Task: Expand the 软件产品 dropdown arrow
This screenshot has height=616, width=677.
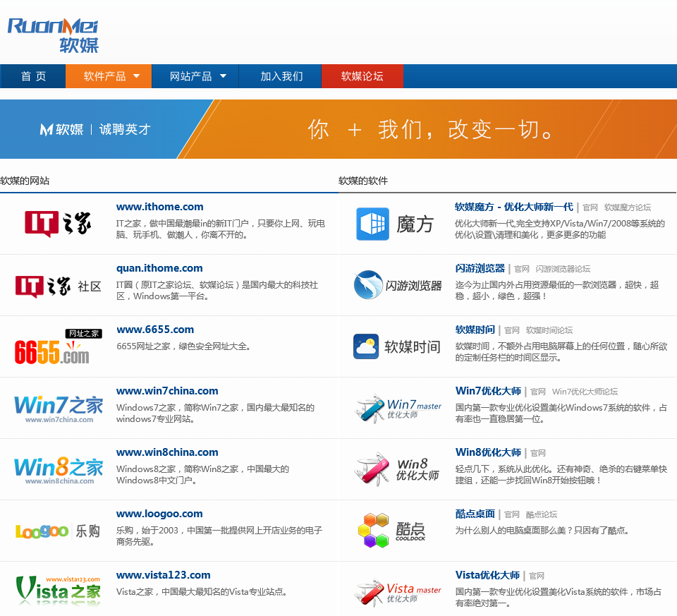Action: pos(136,76)
